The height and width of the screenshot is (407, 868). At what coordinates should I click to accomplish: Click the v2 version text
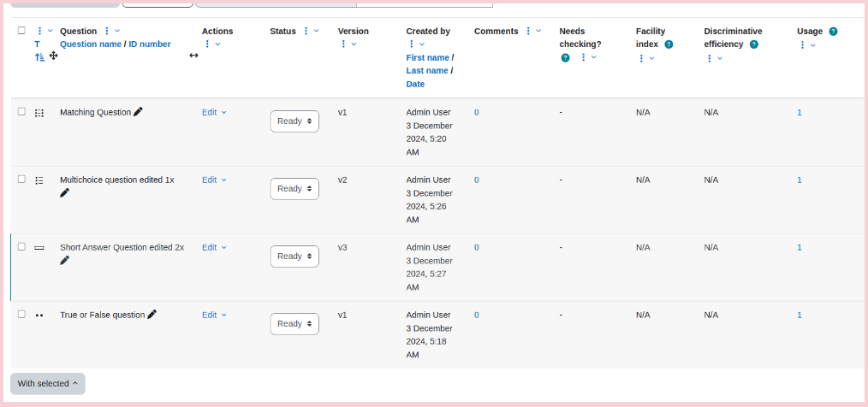click(342, 180)
